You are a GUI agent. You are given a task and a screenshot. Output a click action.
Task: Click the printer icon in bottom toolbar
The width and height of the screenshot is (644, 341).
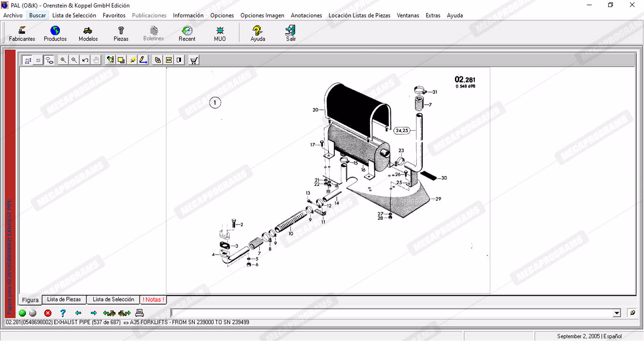point(139,313)
